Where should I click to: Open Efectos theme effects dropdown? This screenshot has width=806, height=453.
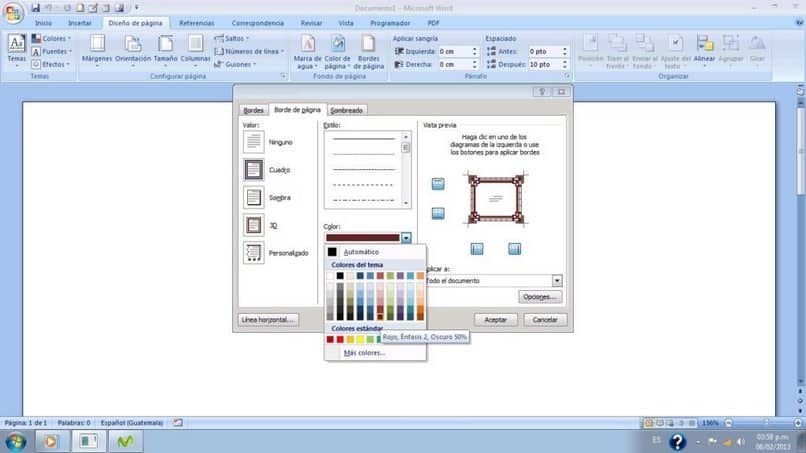50,64
